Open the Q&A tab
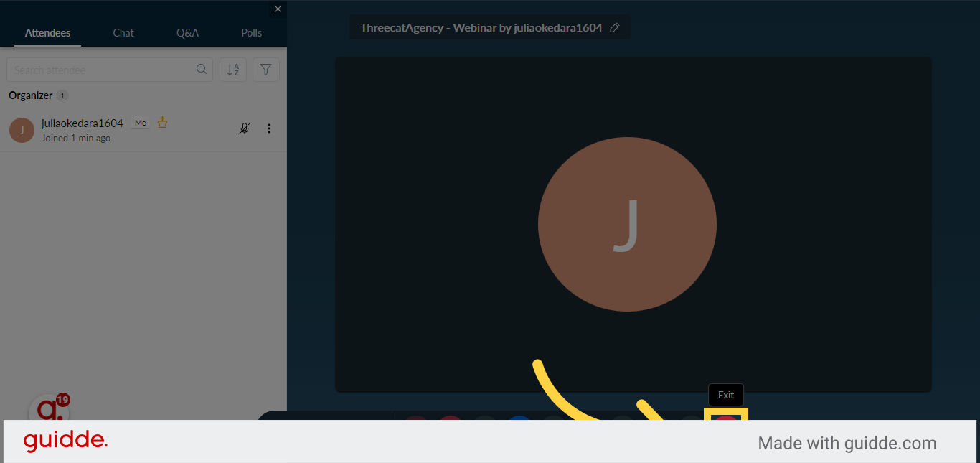 pyautogui.click(x=187, y=33)
